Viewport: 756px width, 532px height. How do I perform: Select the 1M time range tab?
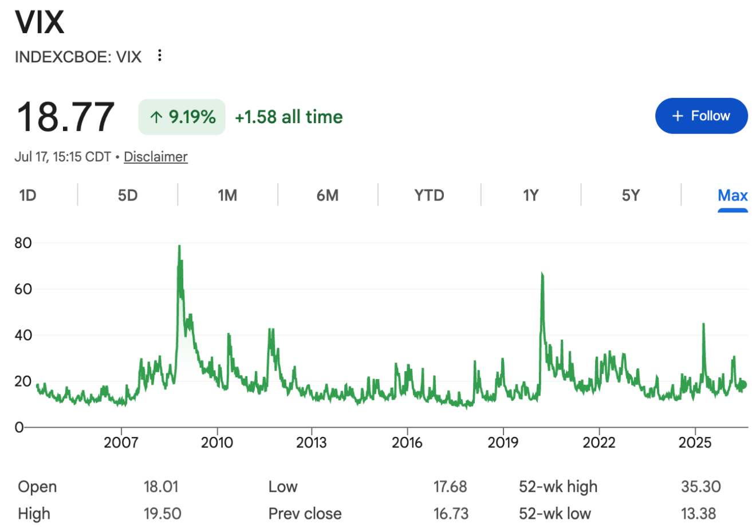(x=227, y=196)
